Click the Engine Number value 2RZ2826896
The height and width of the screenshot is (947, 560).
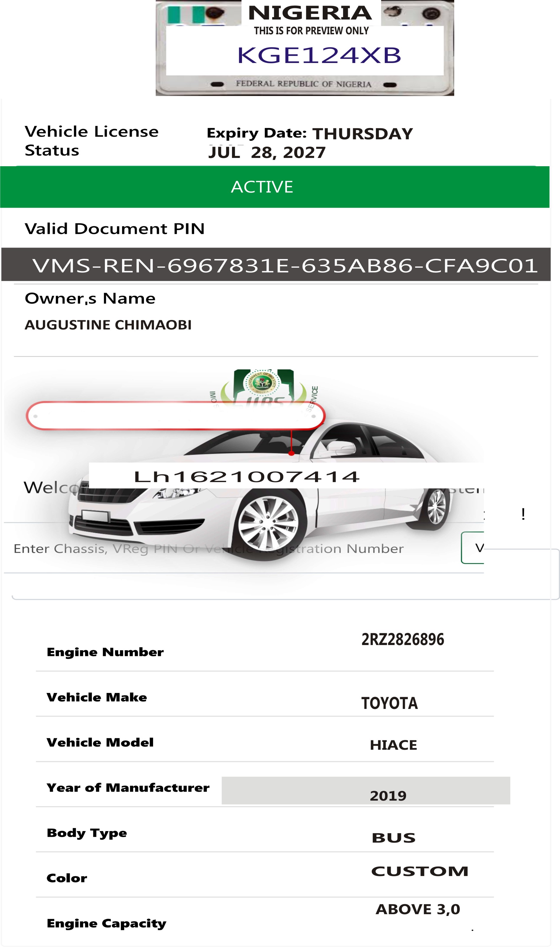pos(403,640)
